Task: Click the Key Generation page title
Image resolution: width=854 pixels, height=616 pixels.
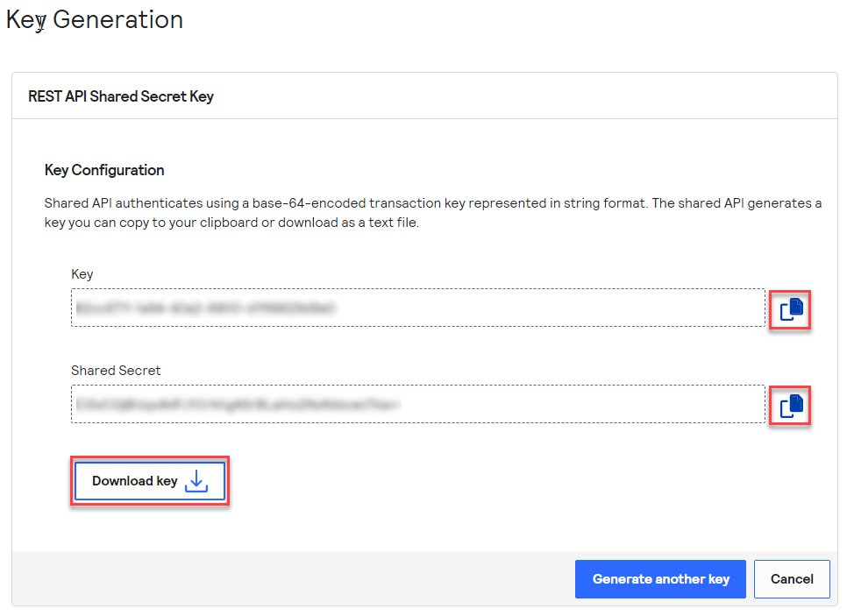Action: coord(94,18)
